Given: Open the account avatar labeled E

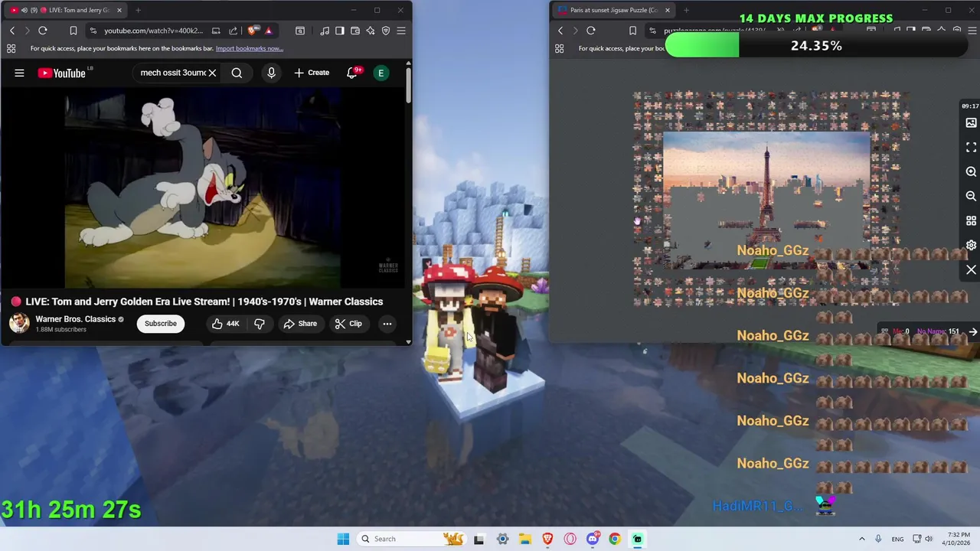Looking at the screenshot, I should pos(381,73).
